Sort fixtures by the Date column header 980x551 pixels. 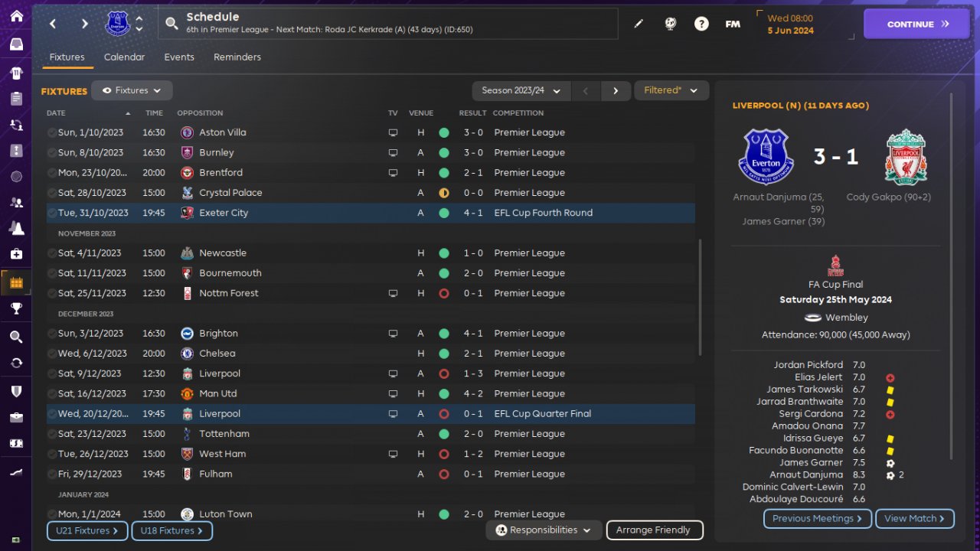point(56,113)
